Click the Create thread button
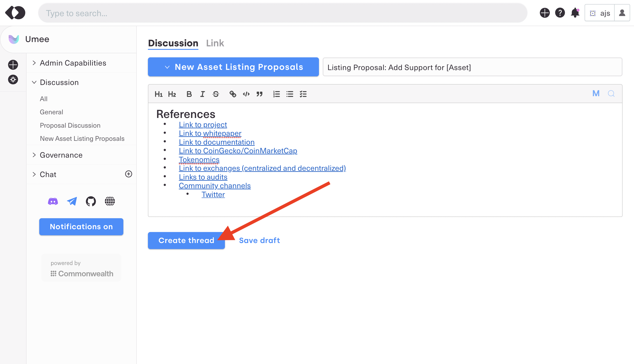 pos(186,240)
